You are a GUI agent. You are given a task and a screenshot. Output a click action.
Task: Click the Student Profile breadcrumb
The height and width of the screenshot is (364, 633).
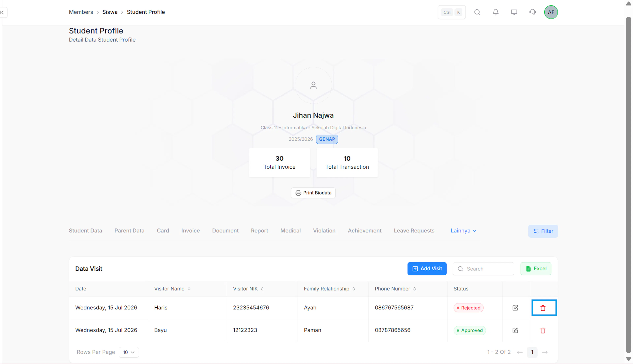click(x=146, y=12)
